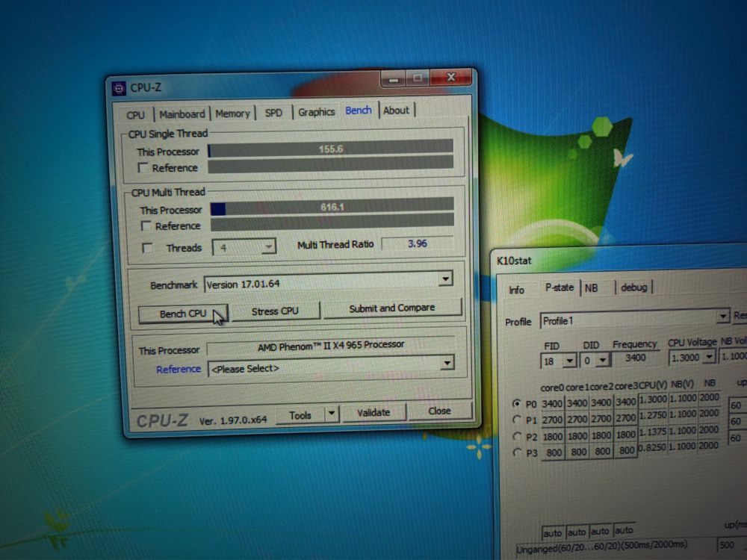Click P1 core0 cell 2700
This screenshot has width=747, height=560.
(552, 420)
